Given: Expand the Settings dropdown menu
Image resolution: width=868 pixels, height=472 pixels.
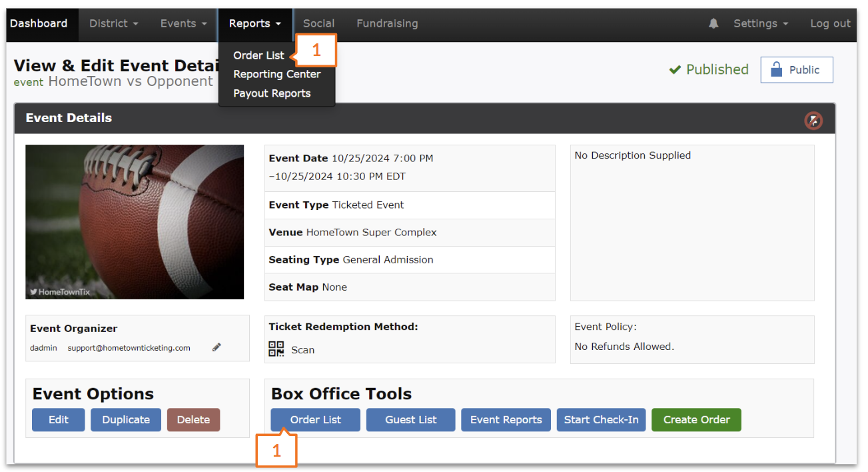Looking at the screenshot, I should [760, 23].
